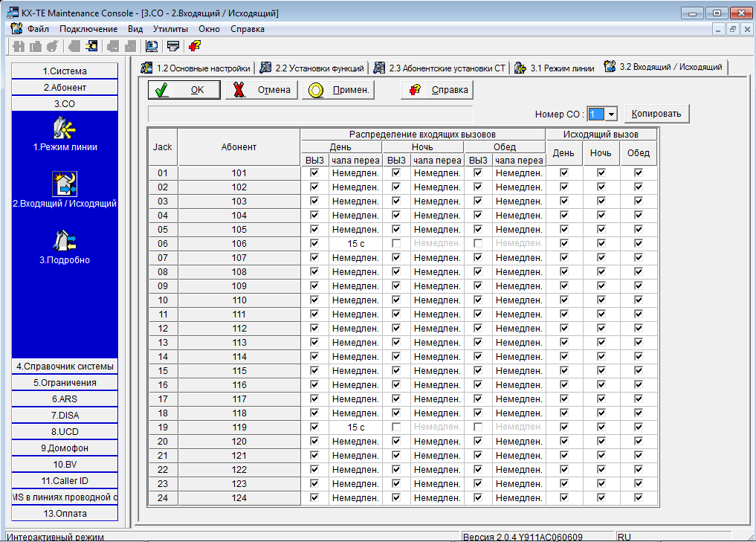The height and width of the screenshot is (542, 756).
Task: Uncheck Day ВЫЗ checkbox for extension 119
Action: click(x=314, y=427)
